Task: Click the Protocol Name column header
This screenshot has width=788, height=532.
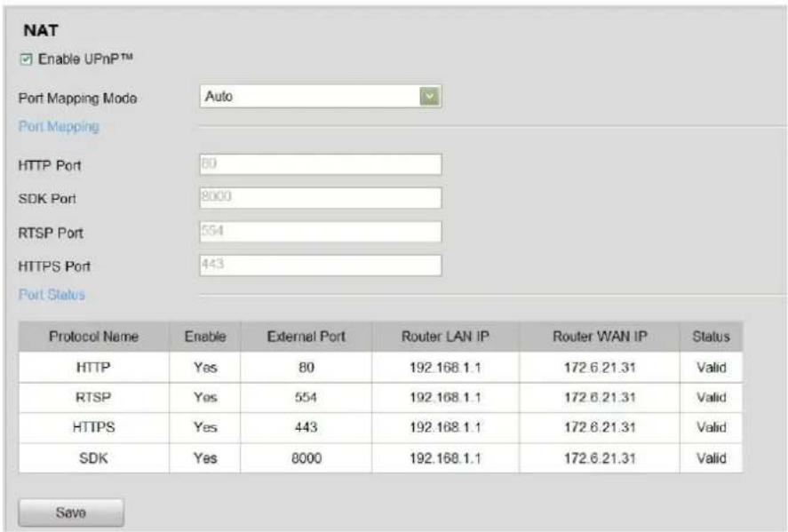Action: [x=93, y=337]
